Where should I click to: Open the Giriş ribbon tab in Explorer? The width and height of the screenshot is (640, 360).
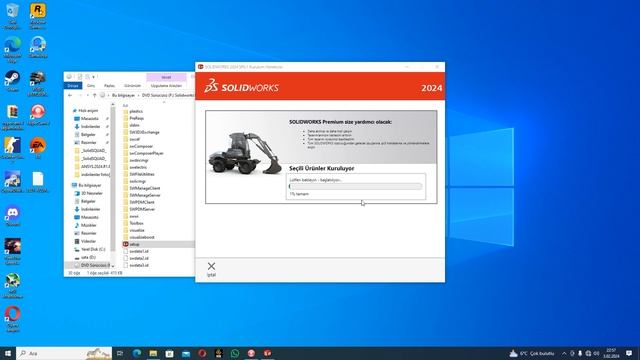tap(91, 86)
